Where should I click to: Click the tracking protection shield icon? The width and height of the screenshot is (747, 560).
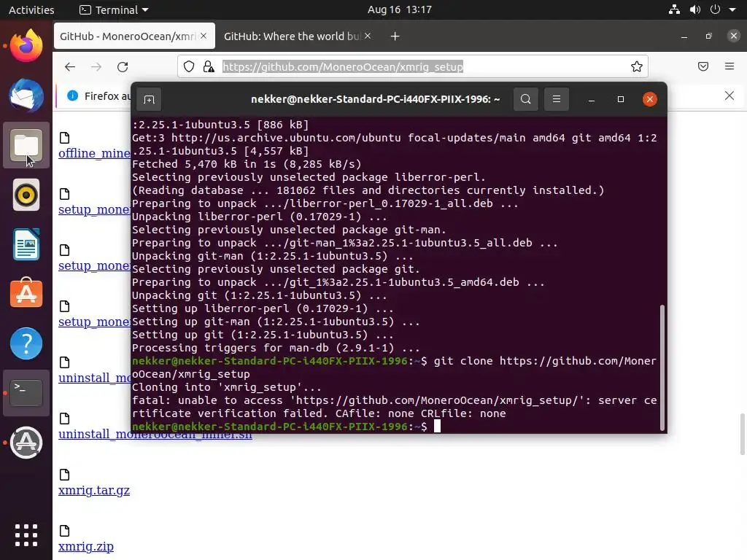(189, 66)
